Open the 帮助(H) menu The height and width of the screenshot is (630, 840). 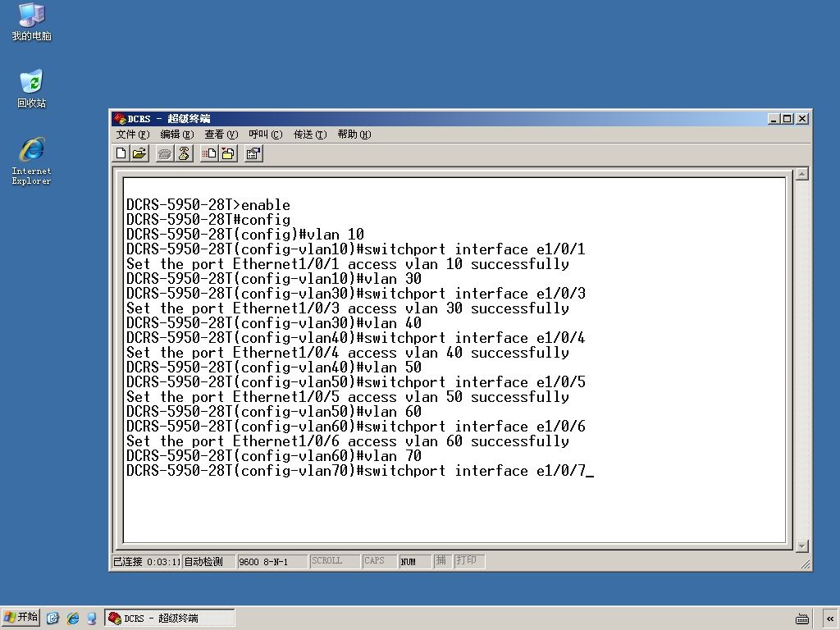[x=354, y=135]
